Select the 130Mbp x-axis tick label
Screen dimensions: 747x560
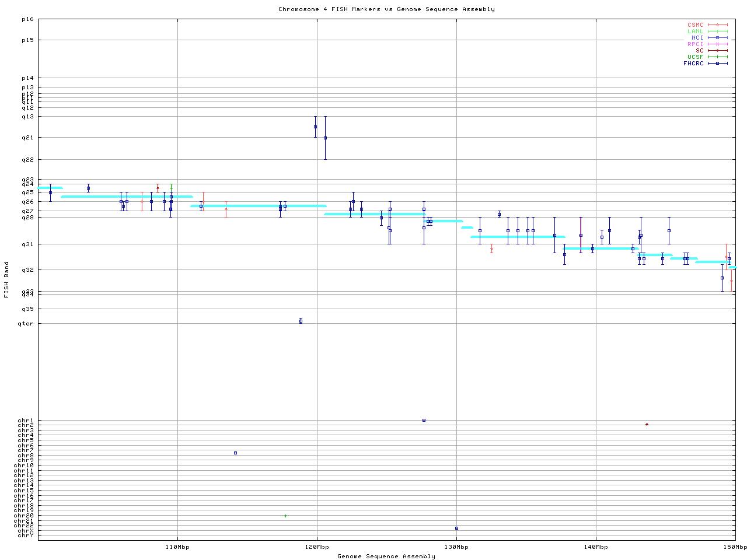[456, 547]
